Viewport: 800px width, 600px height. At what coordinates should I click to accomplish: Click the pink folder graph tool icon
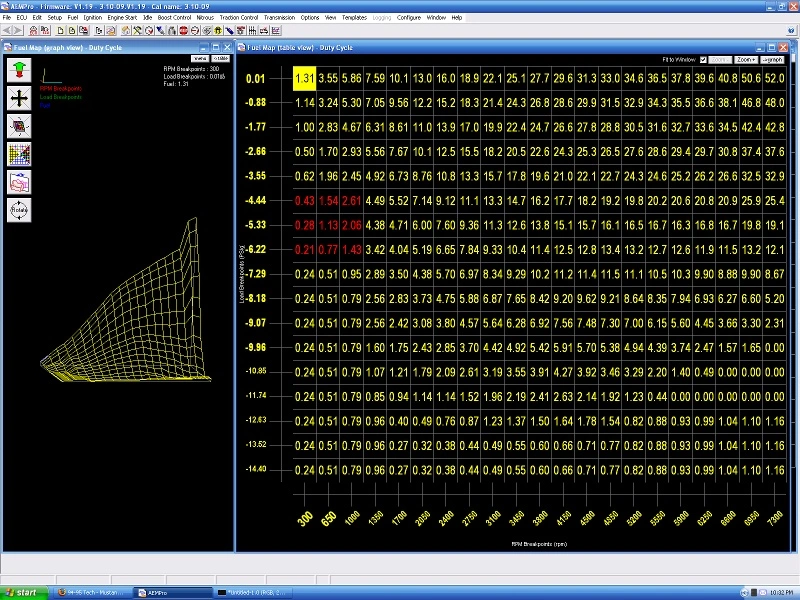(19, 182)
